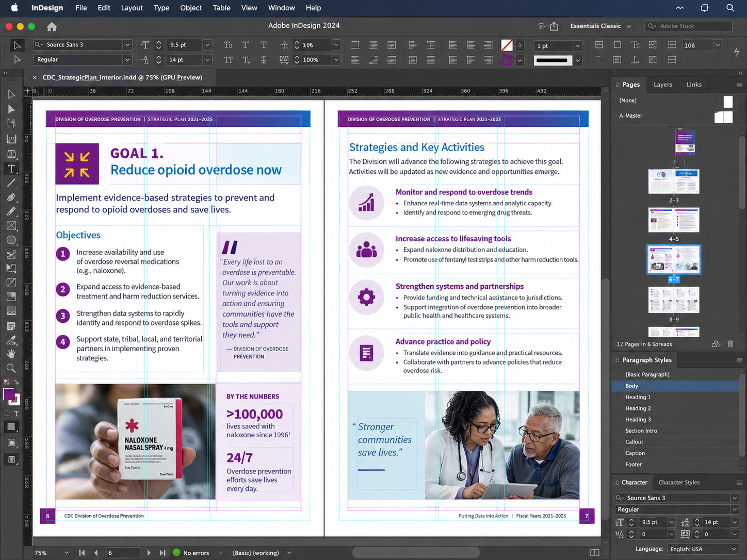Viewport: 747px width, 560px height.
Task: Click the Adobe Stock search field
Action: (x=688, y=26)
